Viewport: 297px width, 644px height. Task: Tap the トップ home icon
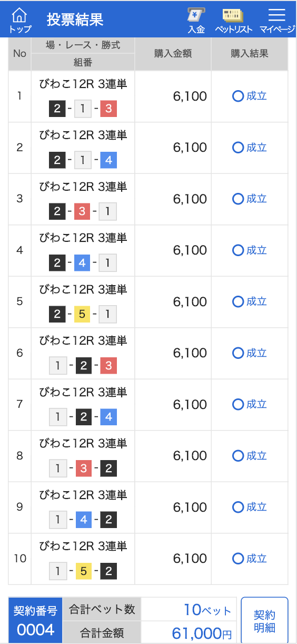tap(20, 19)
